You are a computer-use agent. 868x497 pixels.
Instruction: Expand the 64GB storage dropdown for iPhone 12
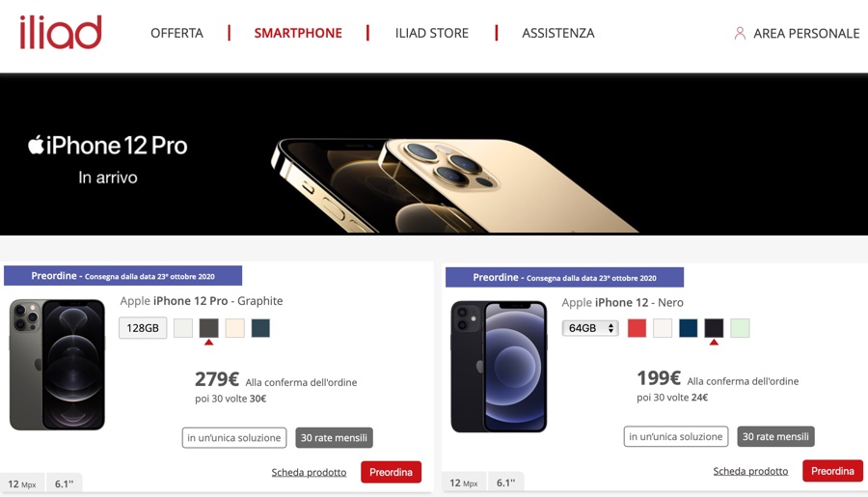[590, 328]
